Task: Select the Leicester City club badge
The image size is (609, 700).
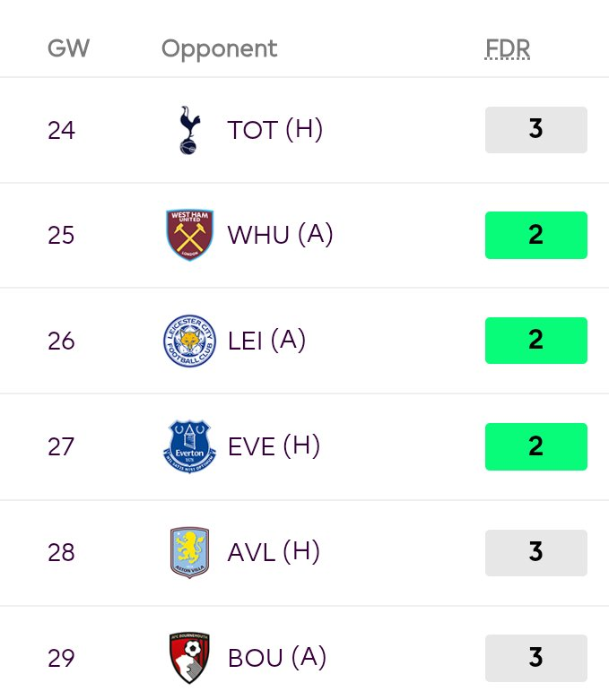Action: (189, 341)
